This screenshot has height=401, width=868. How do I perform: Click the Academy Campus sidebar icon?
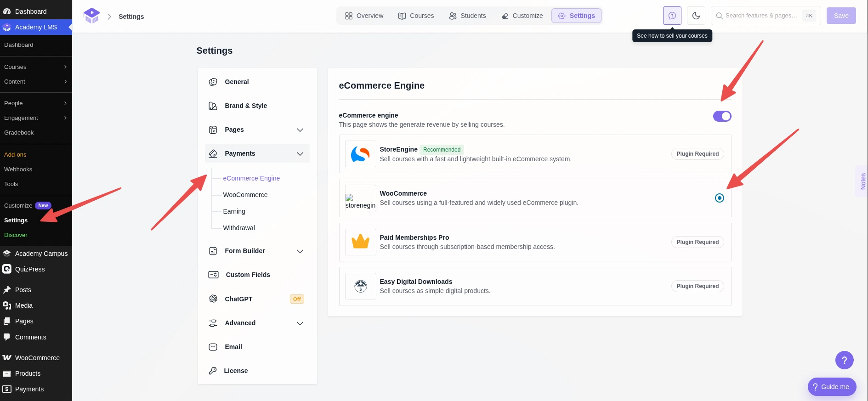coord(7,254)
